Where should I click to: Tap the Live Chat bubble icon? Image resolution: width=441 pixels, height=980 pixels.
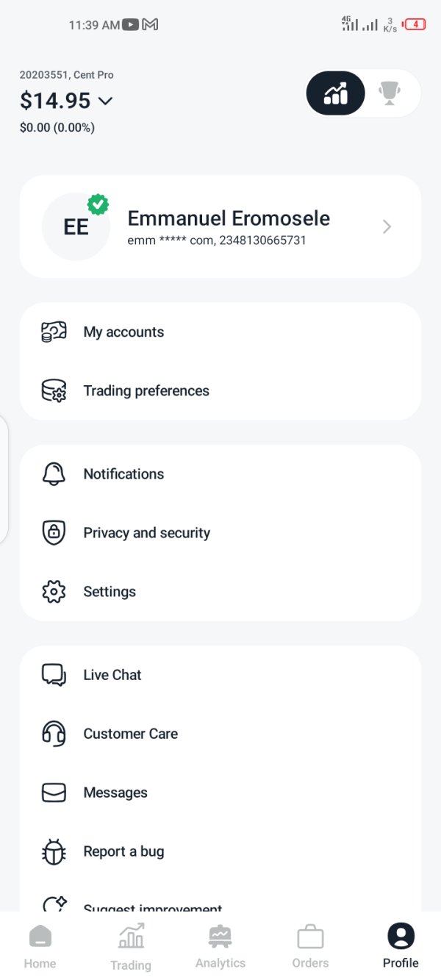pos(54,675)
